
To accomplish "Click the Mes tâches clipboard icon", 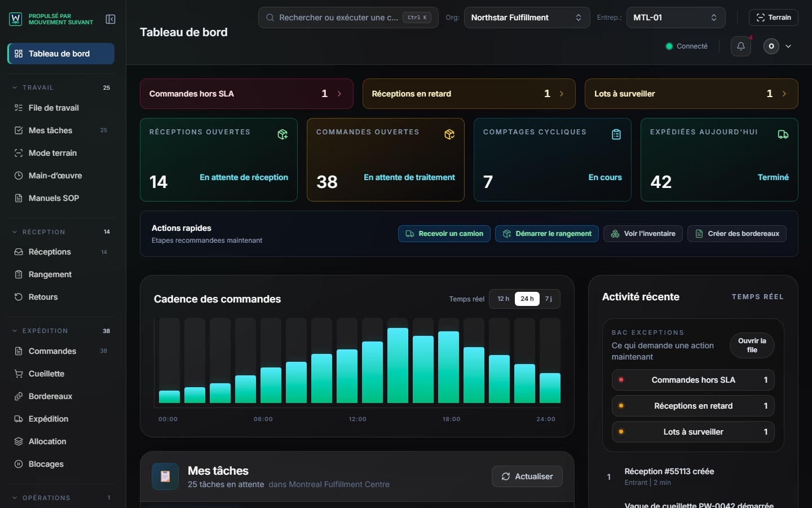I will (165, 476).
